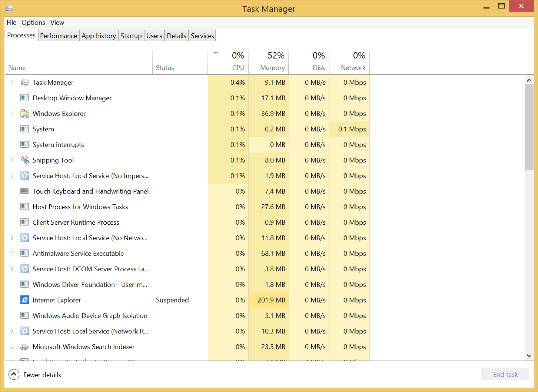Expand Service Host: DCOM Server Process
Viewport: 538px width, 392px height.
[12, 269]
